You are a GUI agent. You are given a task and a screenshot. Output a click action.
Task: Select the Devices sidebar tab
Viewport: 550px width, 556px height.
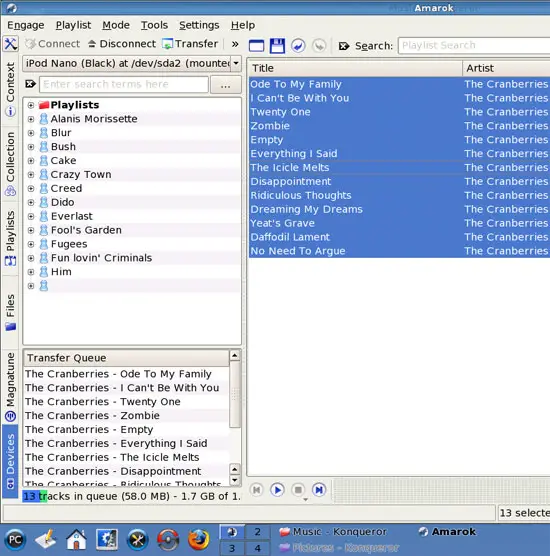point(10,461)
